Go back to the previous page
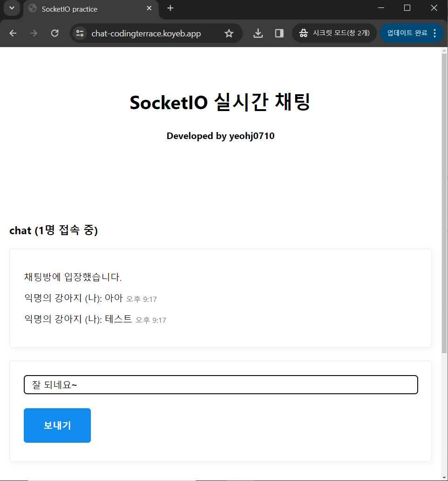This screenshot has width=448, height=481. coord(13,33)
